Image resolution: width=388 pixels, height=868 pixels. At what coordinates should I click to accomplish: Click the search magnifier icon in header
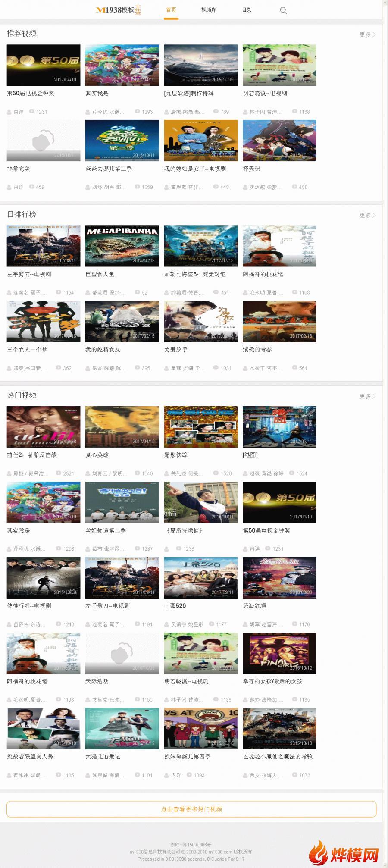point(283,10)
